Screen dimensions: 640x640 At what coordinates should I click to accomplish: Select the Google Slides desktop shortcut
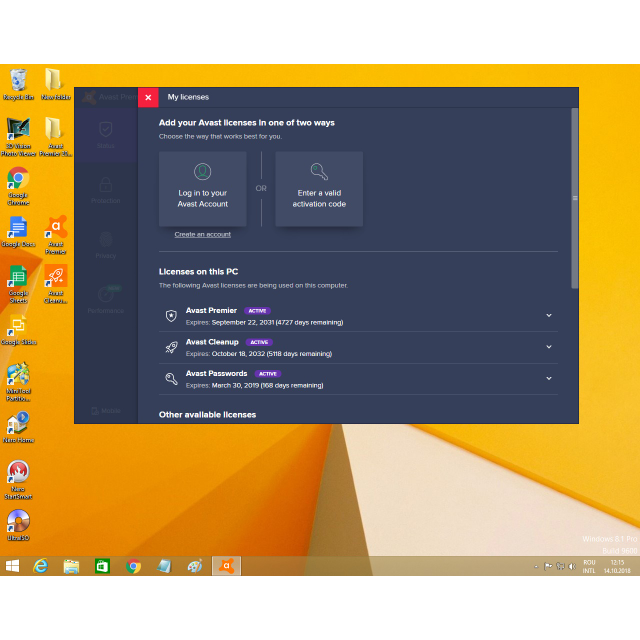point(18,330)
